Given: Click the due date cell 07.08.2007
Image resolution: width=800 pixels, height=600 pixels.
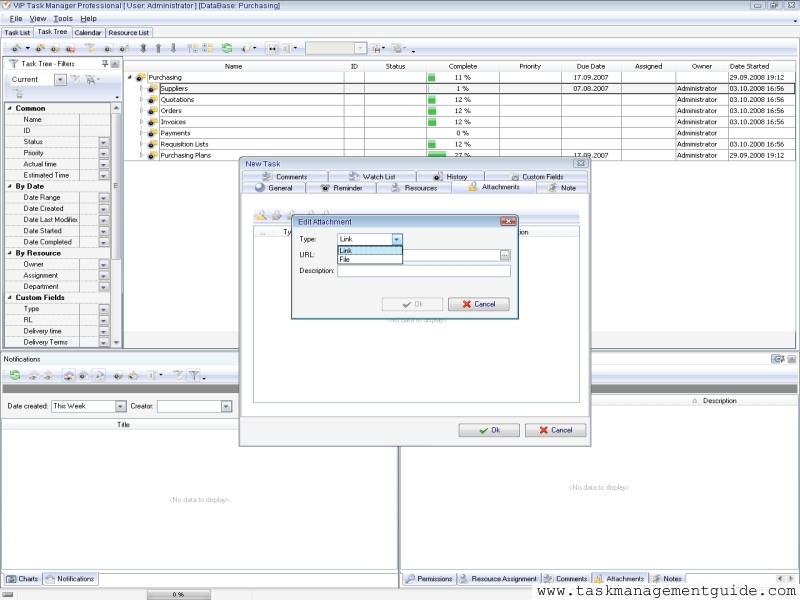Looking at the screenshot, I should coord(591,89).
